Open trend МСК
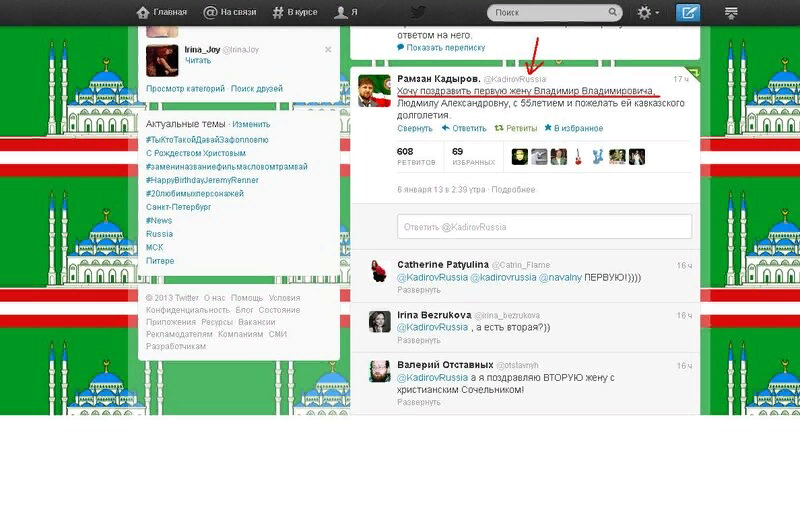The height and width of the screenshot is (506, 800). [x=155, y=247]
